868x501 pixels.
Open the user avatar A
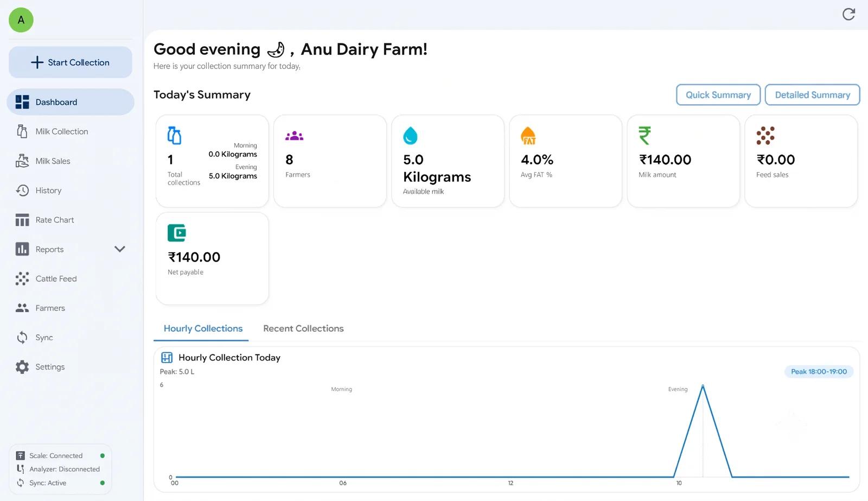(x=21, y=20)
